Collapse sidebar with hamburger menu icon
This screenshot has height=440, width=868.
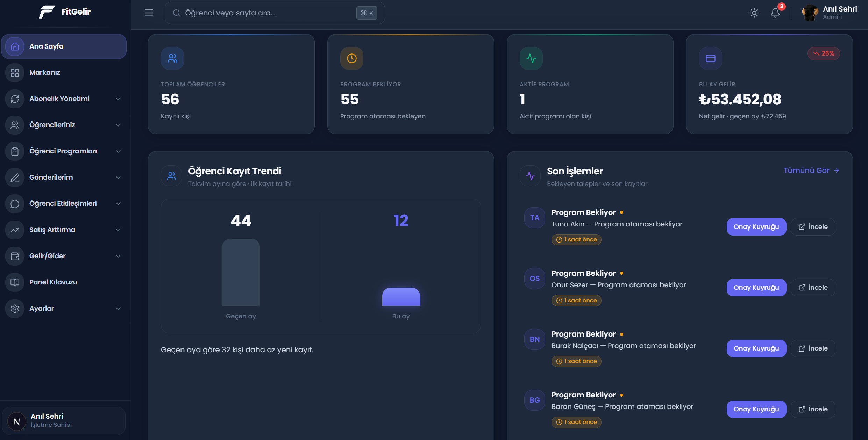click(149, 13)
